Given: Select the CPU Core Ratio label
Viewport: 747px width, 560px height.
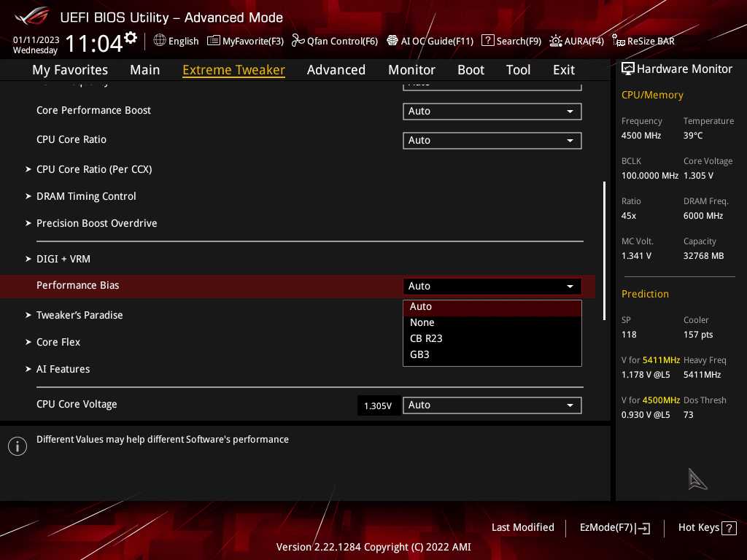Looking at the screenshot, I should point(71,139).
